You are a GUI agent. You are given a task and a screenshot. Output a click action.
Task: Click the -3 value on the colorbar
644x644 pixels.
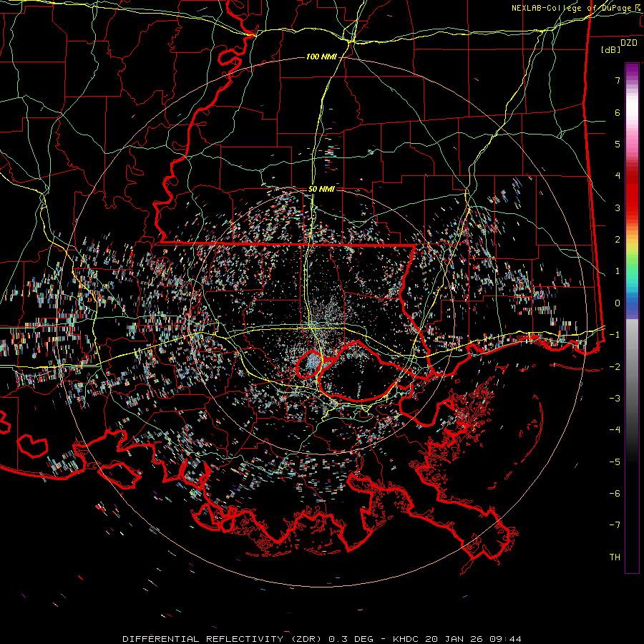[615, 399]
